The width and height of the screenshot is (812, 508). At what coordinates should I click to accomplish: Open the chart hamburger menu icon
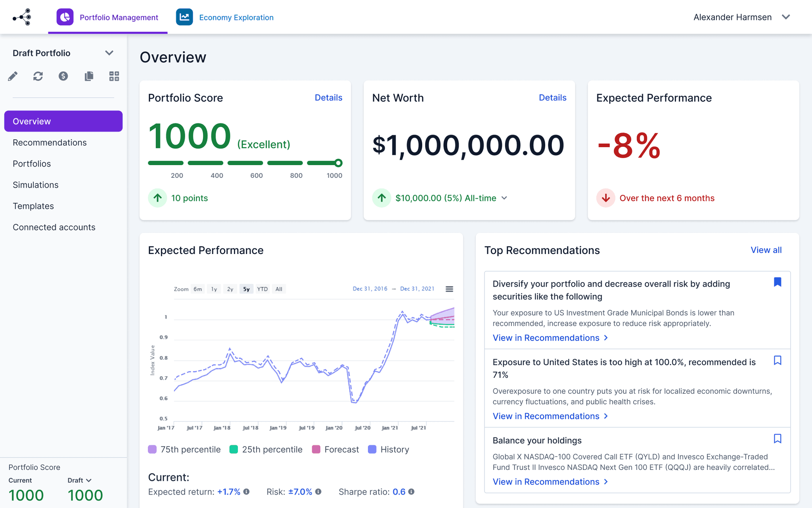point(449,289)
